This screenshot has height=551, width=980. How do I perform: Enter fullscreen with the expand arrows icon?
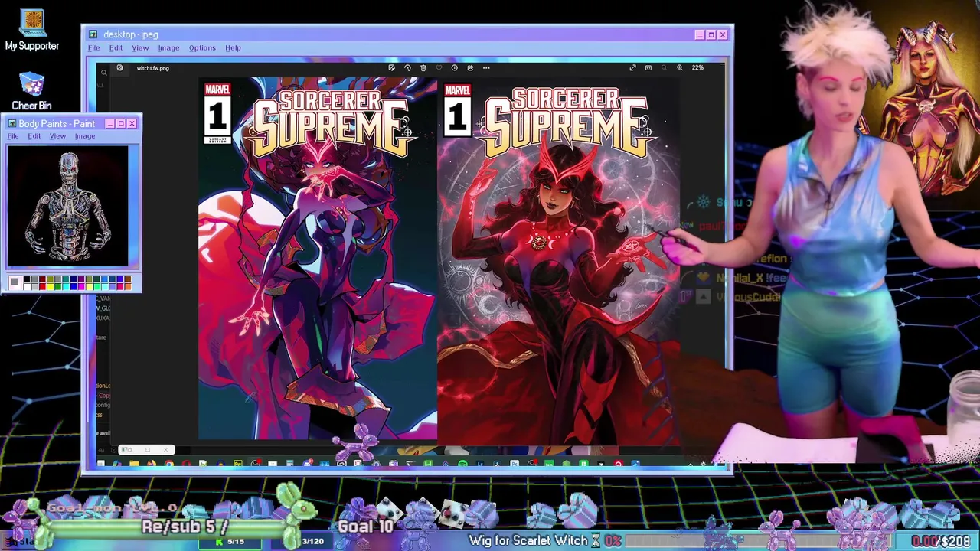632,67
